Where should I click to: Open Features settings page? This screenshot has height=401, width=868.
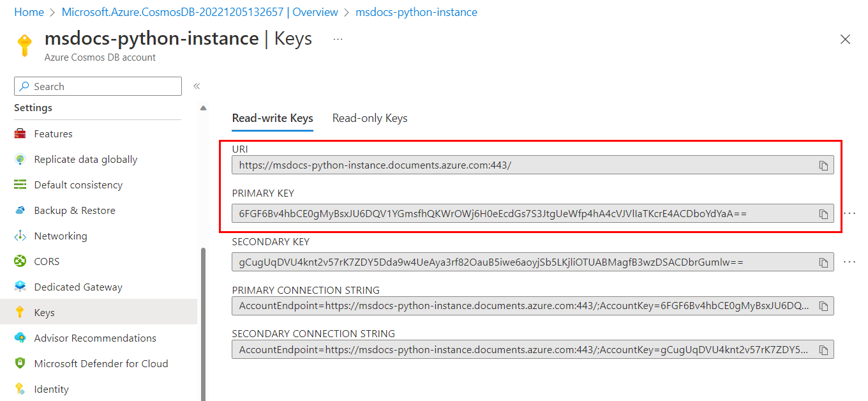pos(53,134)
